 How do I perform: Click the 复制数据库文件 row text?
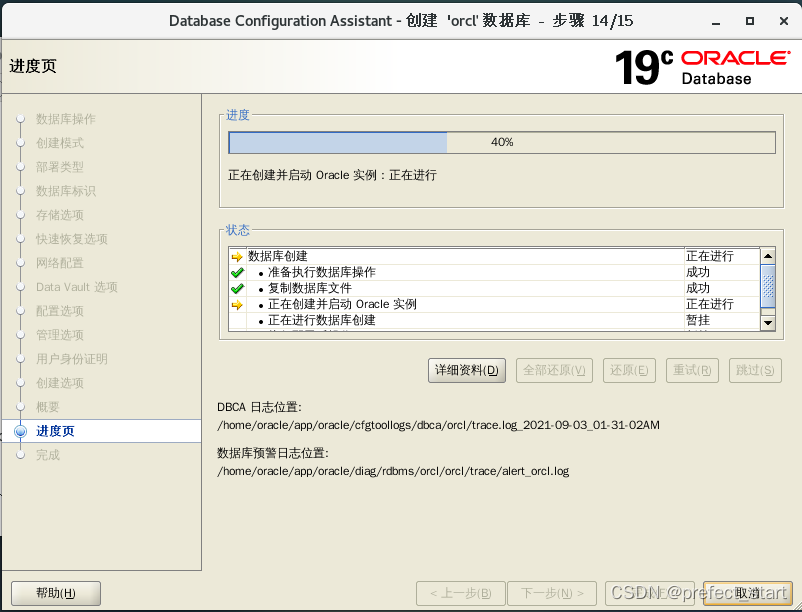pos(310,288)
